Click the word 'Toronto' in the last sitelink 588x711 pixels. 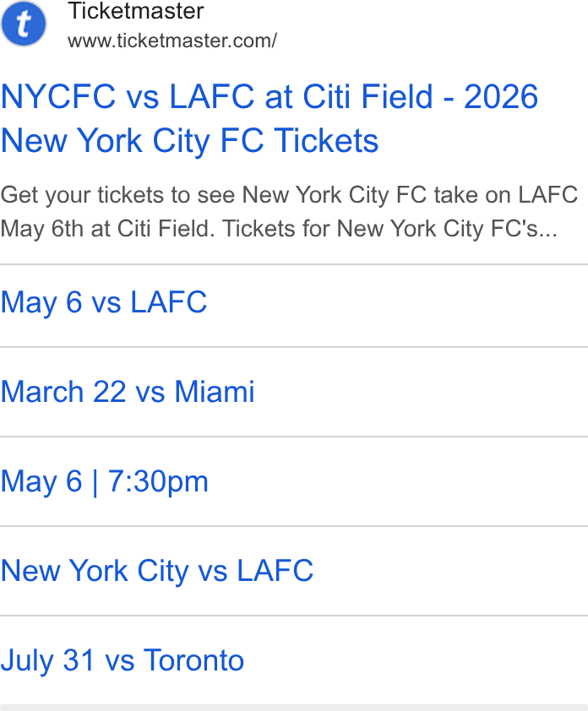(x=194, y=660)
